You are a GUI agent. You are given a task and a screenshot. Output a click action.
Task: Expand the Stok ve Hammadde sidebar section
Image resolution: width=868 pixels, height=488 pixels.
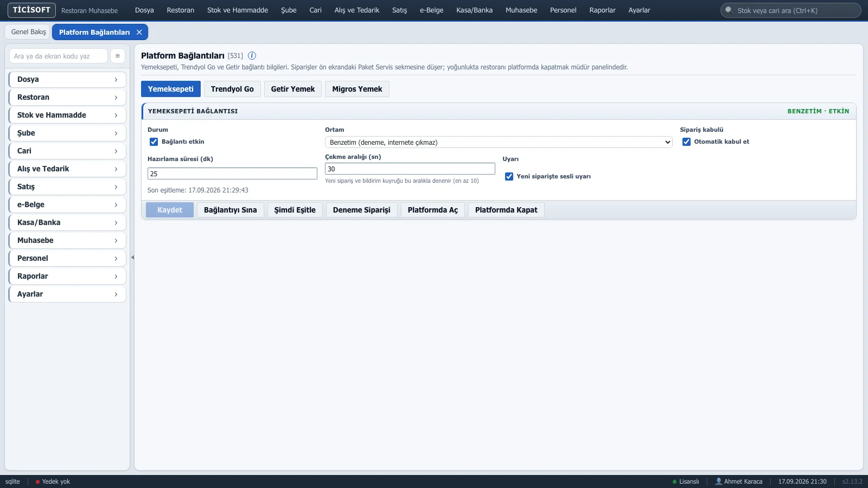(67, 115)
